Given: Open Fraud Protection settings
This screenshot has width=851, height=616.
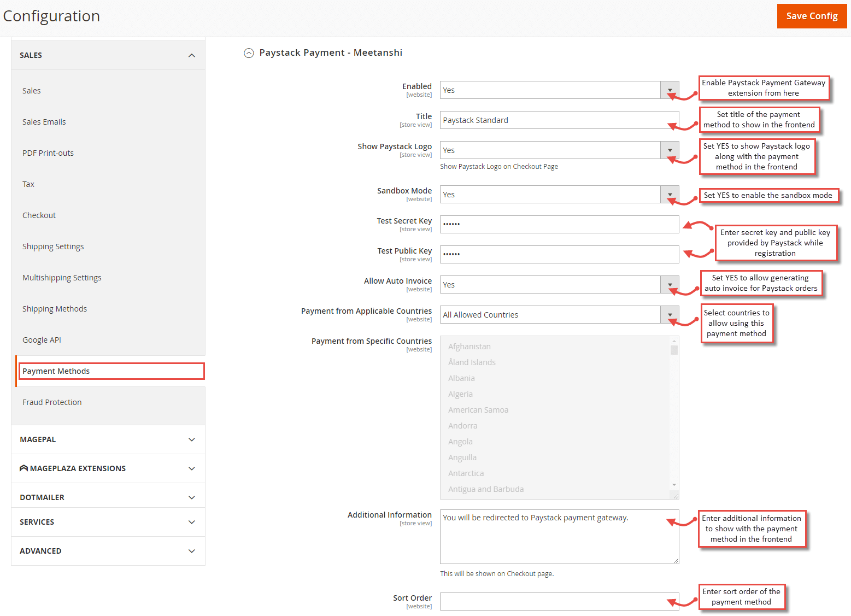Looking at the screenshot, I should [x=52, y=402].
